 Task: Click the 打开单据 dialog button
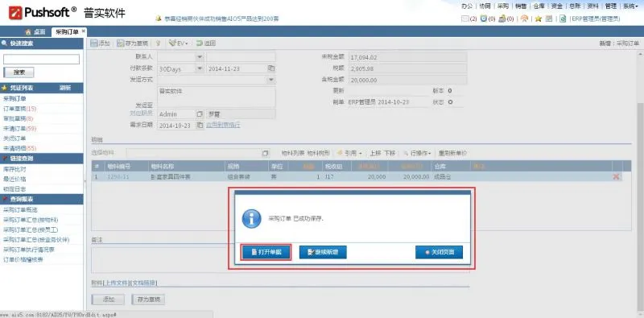(x=266, y=252)
